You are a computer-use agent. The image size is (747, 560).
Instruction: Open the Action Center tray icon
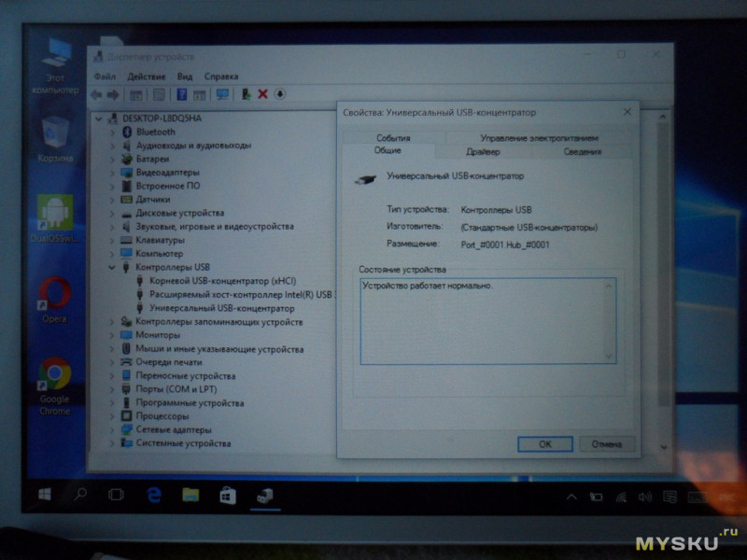(669, 497)
